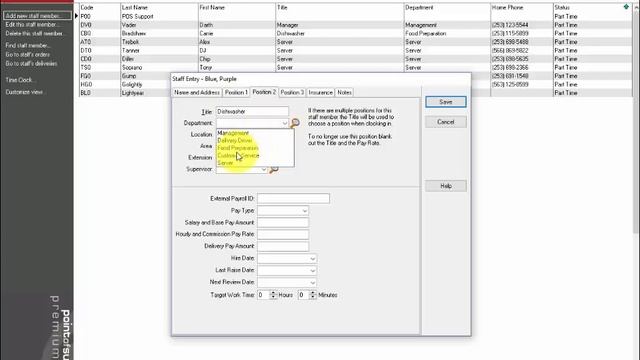
Task: Click Add new staff member link
Action: (x=33, y=16)
